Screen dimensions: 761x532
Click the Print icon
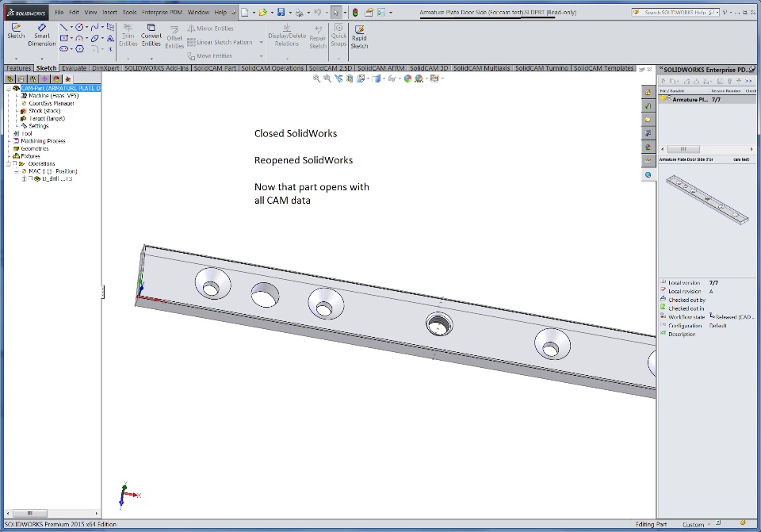[299, 12]
